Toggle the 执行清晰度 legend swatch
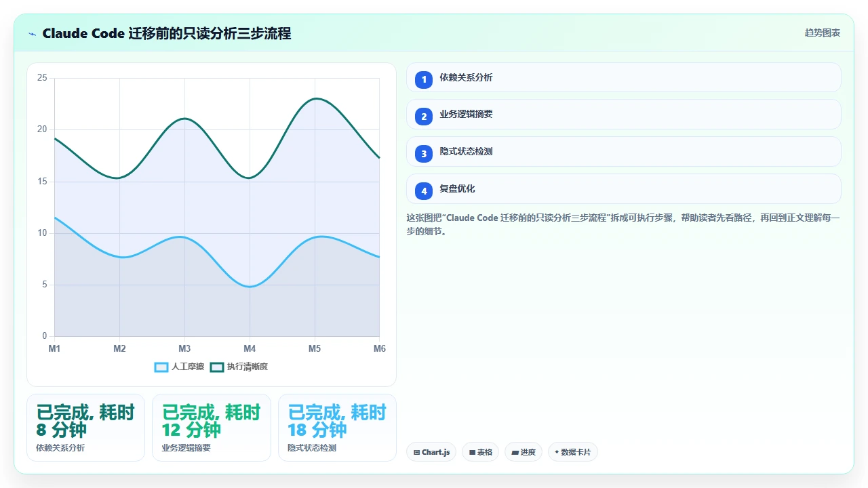868x488 pixels. [217, 367]
